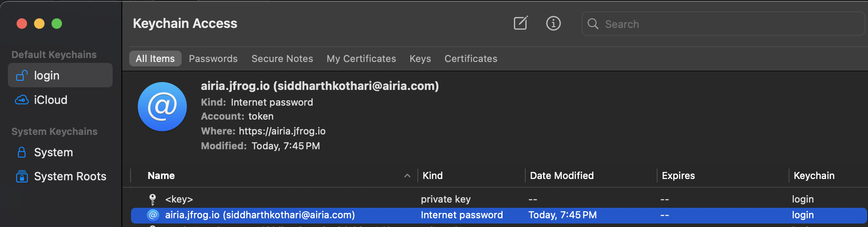Sort list by Date Modified column
Image resolution: width=868 pixels, height=227 pixels.
coord(562,175)
